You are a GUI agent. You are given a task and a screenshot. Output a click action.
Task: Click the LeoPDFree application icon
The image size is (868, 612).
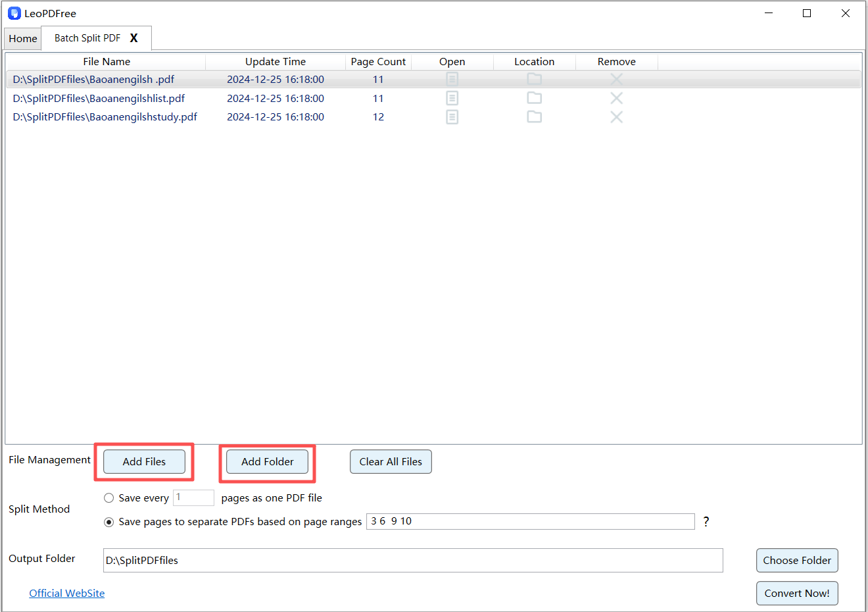[14, 13]
